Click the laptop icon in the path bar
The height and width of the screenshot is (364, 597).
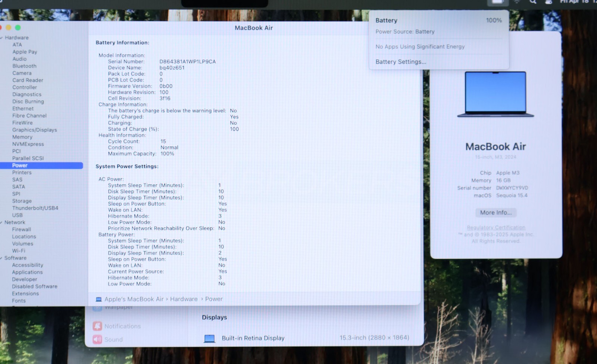click(x=99, y=299)
